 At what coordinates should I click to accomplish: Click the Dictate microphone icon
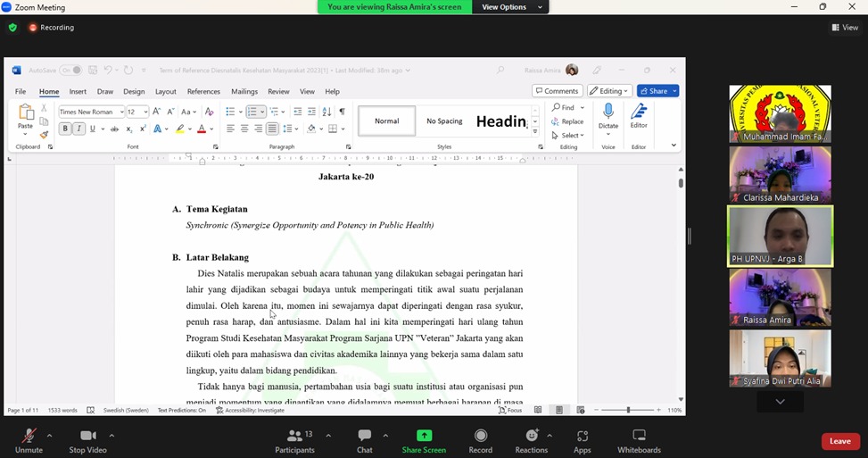(x=608, y=112)
